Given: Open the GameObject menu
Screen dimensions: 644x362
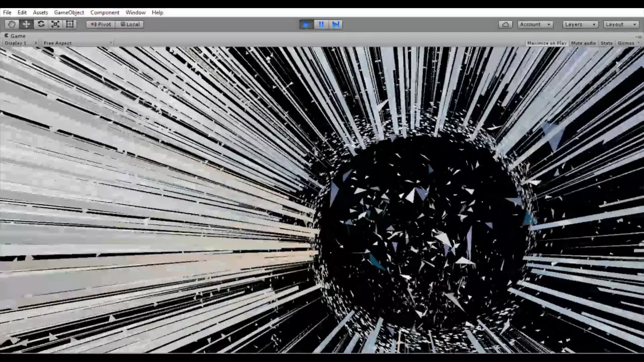Looking at the screenshot, I should (x=69, y=12).
